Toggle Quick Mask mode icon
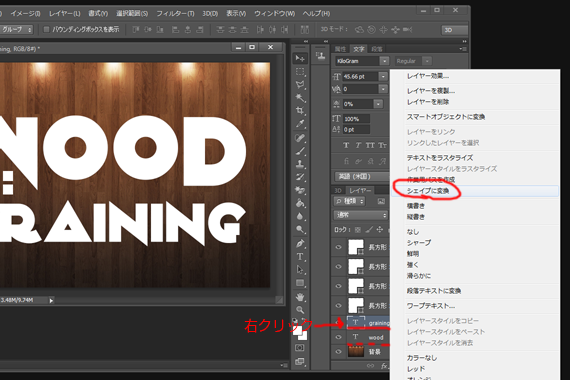The image size is (570, 380). coord(300,348)
